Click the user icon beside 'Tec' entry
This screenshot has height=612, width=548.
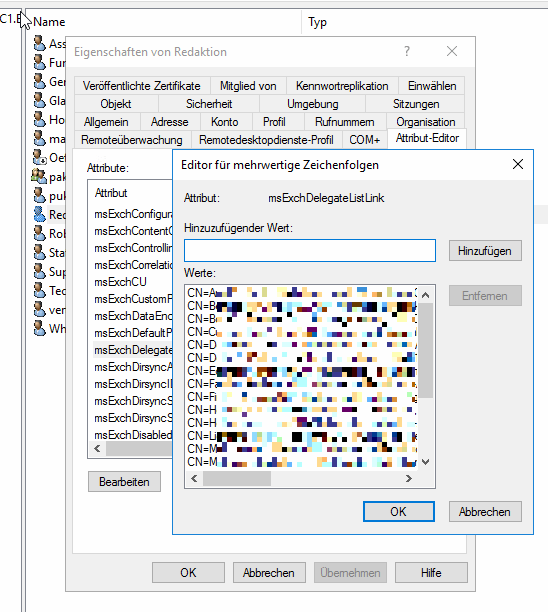coord(39,290)
